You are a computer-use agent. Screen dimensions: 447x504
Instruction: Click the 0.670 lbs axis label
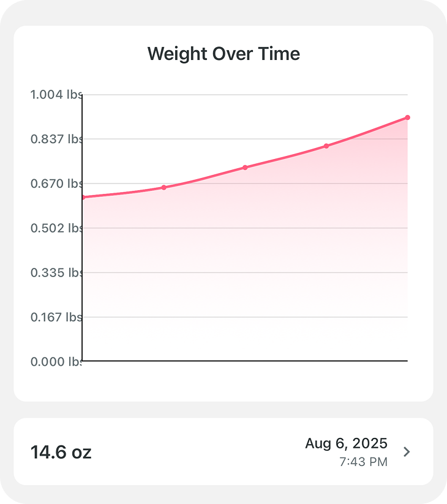pos(56,183)
